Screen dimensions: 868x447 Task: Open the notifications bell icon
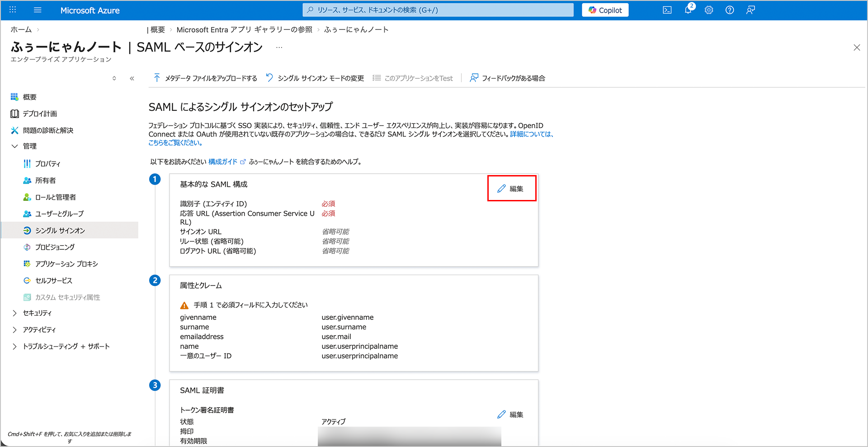[x=688, y=10]
